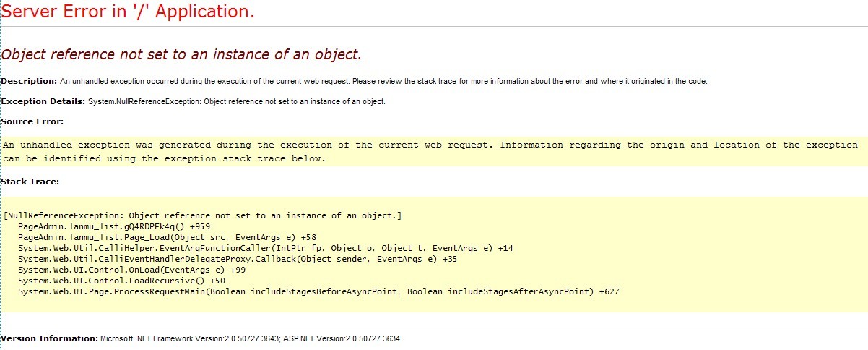Click the '[NullReferenceException: ...]' stack trace line
This screenshot has height=350, width=868.
pyautogui.click(x=202, y=216)
